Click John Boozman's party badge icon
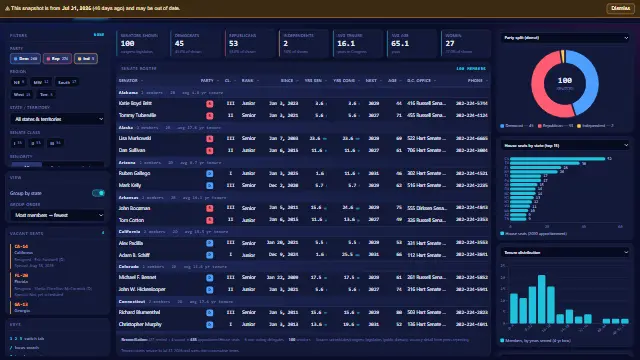Screen dimensions: 640x360 pos(209,209)
